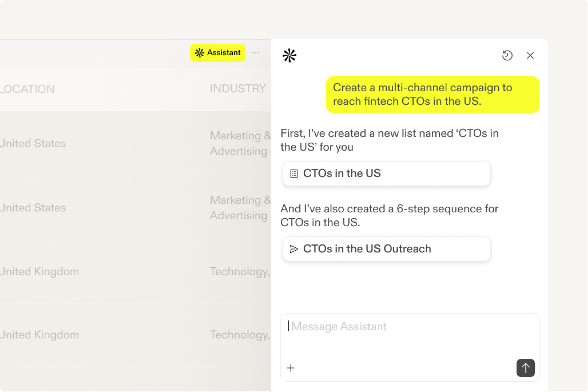Select the first United States location cell
Image resolution: width=588 pixels, height=392 pixels.
[33, 143]
